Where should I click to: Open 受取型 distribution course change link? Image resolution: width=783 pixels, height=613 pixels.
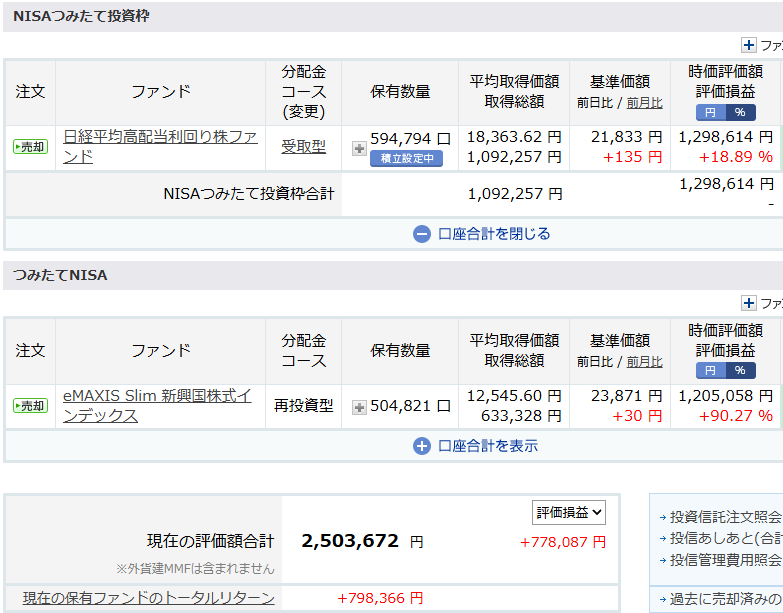point(303,147)
